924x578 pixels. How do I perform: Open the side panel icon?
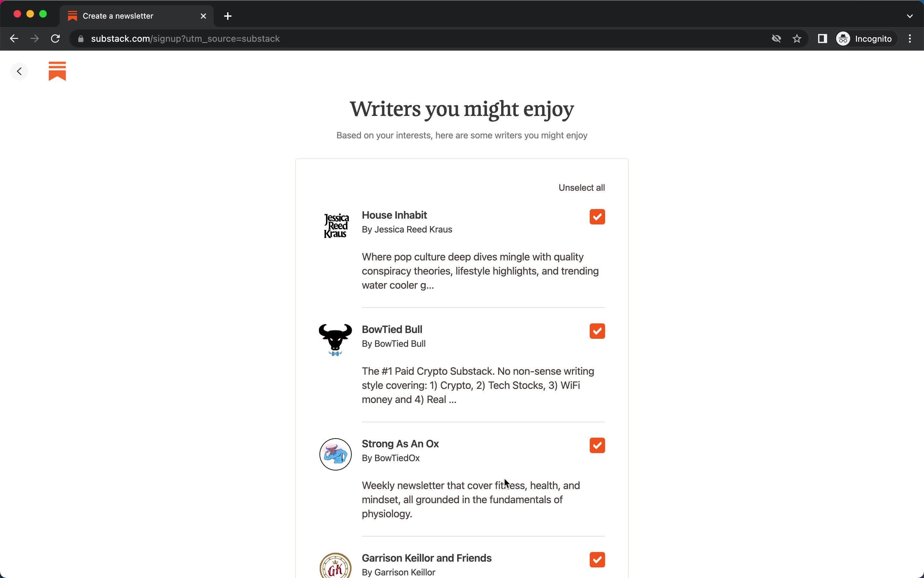tap(822, 39)
